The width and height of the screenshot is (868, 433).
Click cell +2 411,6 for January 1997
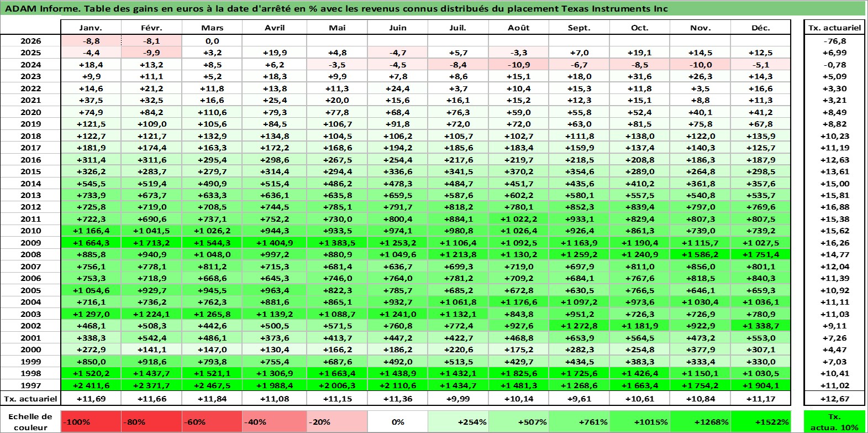[x=91, y=385]
